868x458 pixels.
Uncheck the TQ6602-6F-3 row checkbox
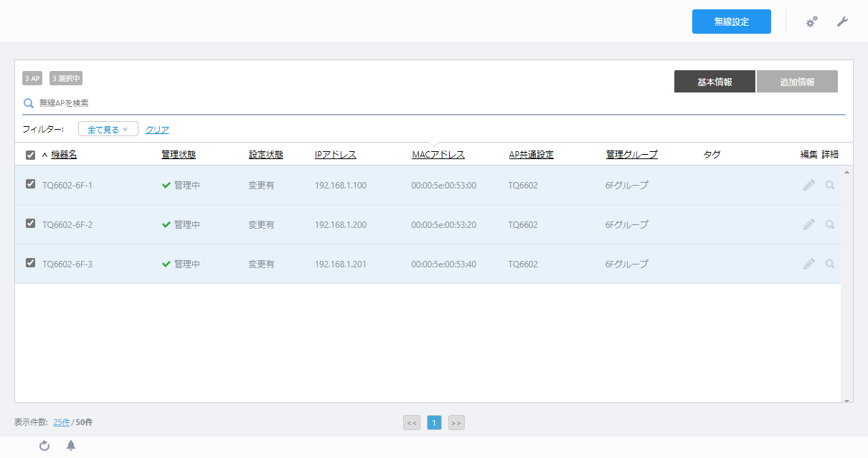point(30,263)
